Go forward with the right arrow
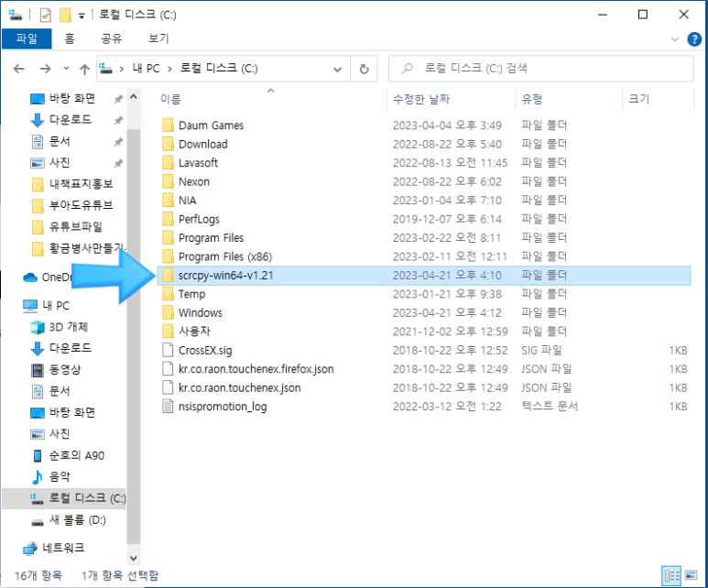708x588 pixels. (x=45, y=69)
